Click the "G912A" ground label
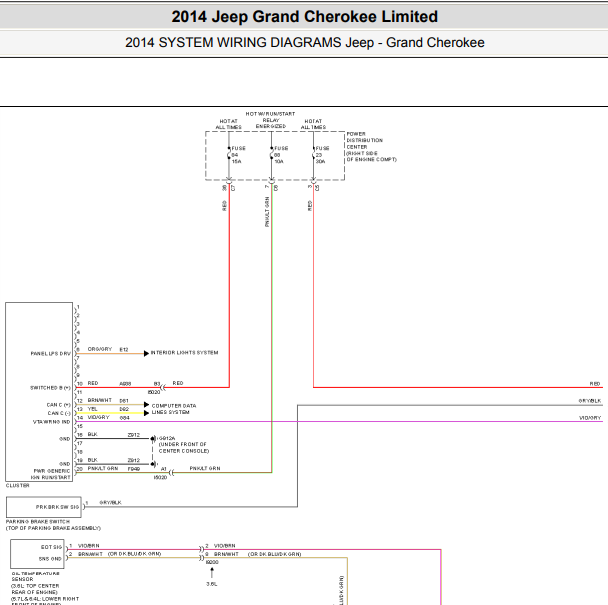The image size is (608, 605). [167, 438]
